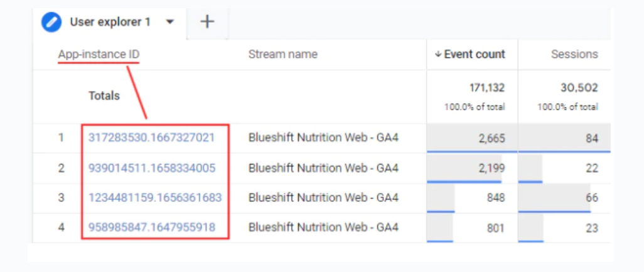This screenshot has width=644, height=272.
Task: Open the User explorer 1 tab dropdown arrow
Action: 170,22
